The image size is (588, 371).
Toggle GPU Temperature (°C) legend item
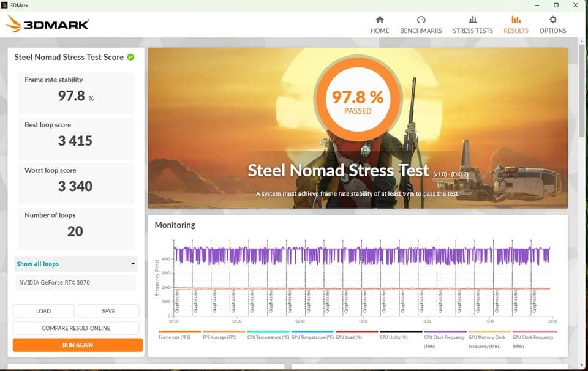click(312, 335)
